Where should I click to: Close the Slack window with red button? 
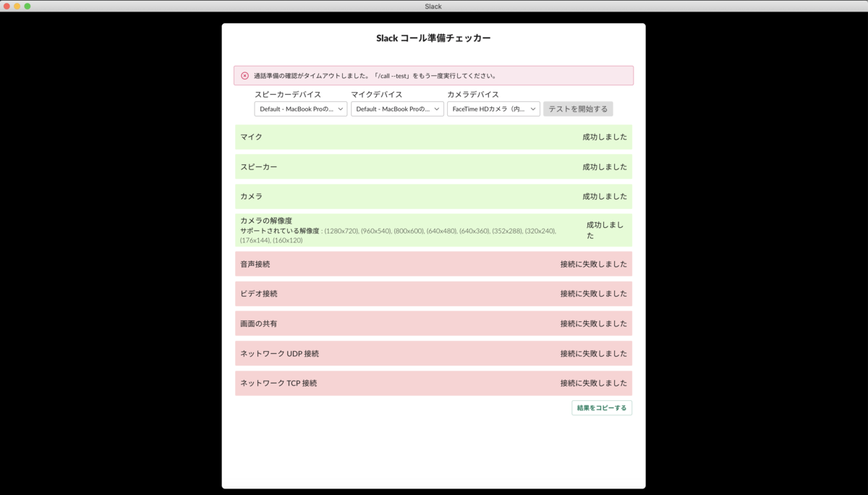7,6
